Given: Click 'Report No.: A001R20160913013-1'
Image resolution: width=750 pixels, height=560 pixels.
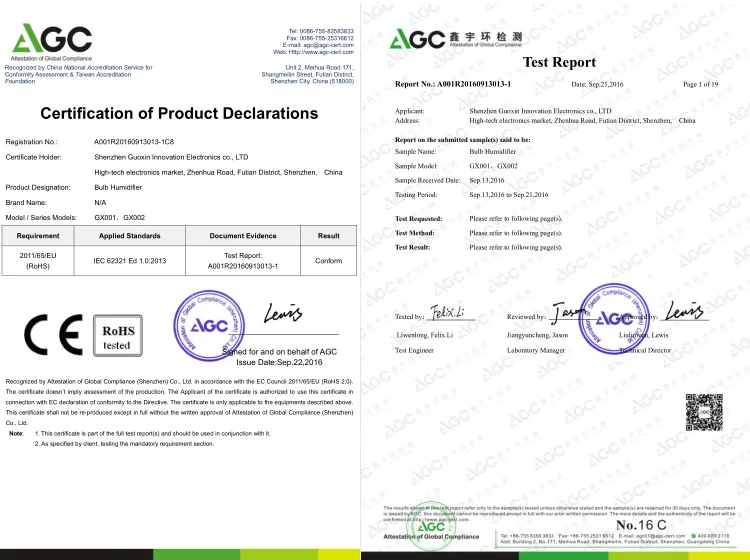Looking at the screenshot, I should click(452, 84).
